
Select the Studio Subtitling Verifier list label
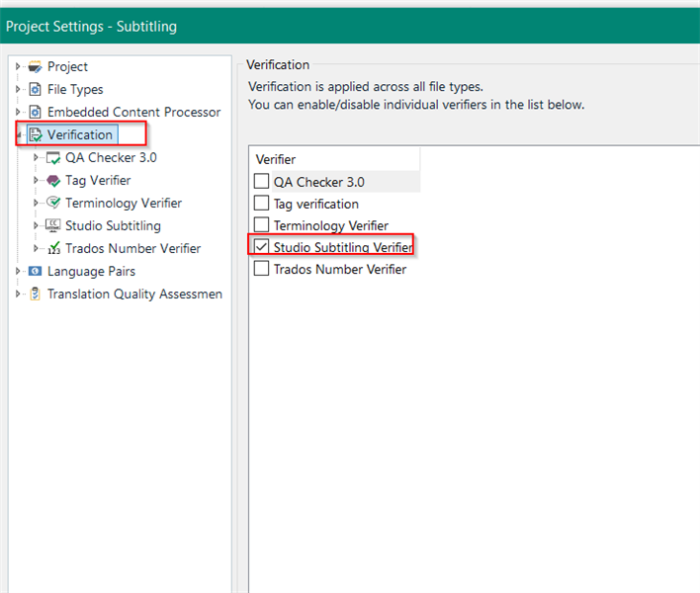tap(343, 247)
